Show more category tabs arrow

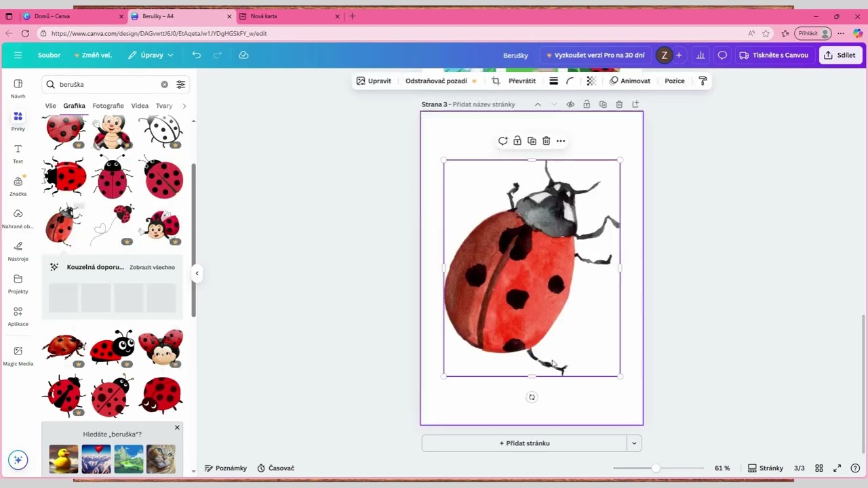click(184, 106)
